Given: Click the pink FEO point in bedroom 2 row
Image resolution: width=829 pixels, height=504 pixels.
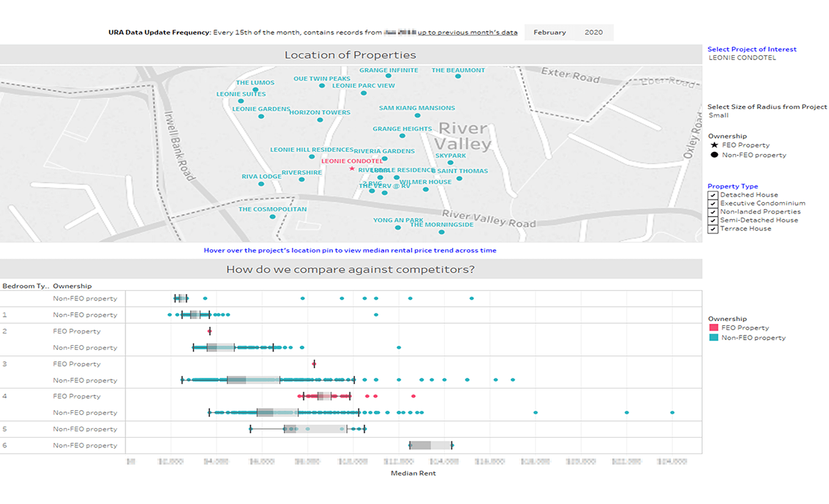Looking at the screenshot, I should click(x=209, y=331).
